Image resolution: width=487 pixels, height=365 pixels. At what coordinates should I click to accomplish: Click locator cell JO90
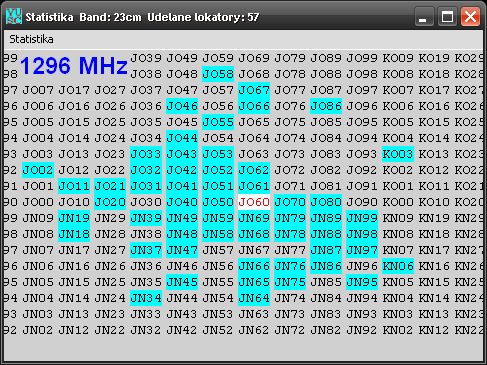click(x=362, y=202)
